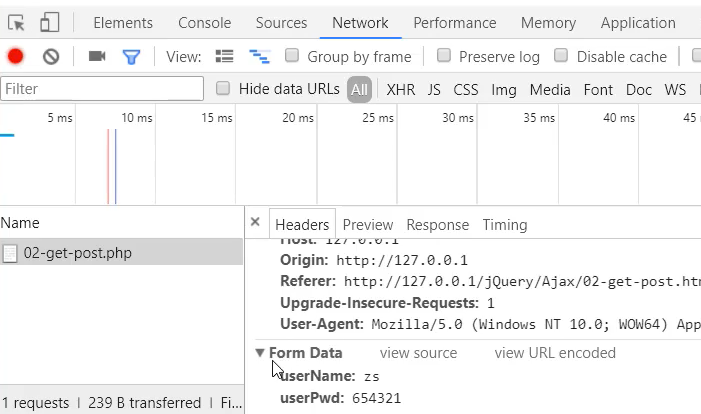Viewport: 701px width, 414px height.
Task: Click the userName form data key
Action: pyautogui.click(x=317, y=376)
